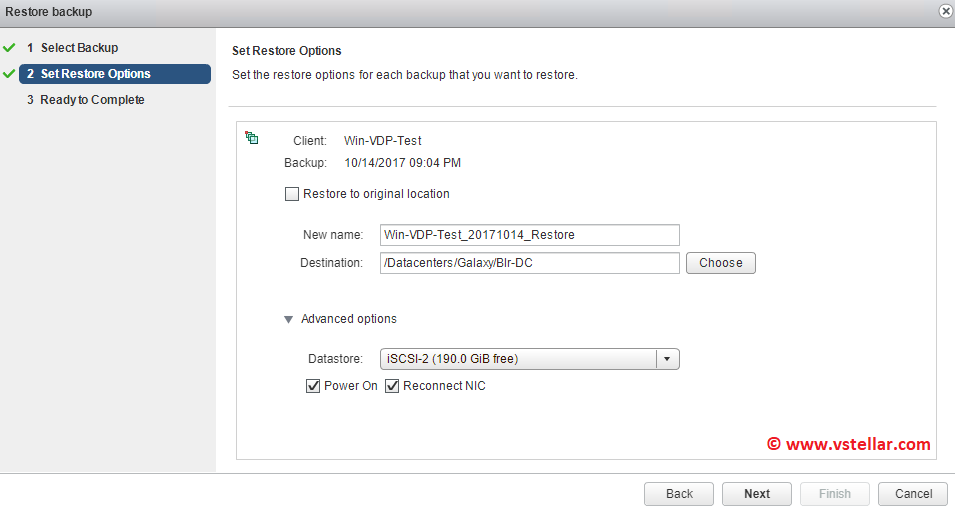Toggle the Reconnect NIC checkbox

[x=392, y=386]
